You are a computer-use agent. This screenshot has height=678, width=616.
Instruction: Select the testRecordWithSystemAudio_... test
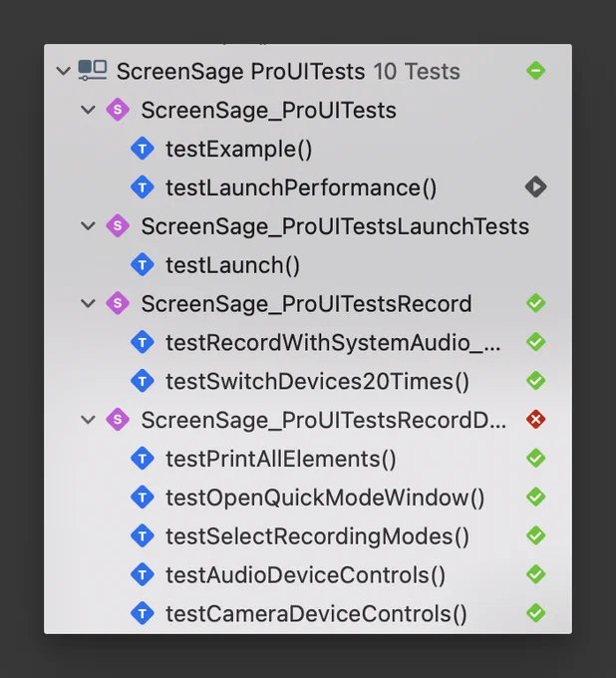333,343
